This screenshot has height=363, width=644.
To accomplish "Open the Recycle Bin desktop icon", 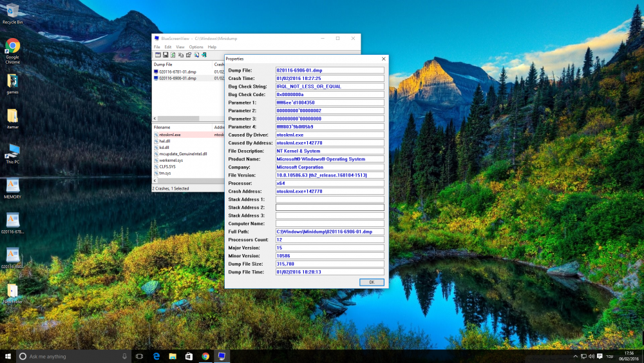I will [12, 13].
